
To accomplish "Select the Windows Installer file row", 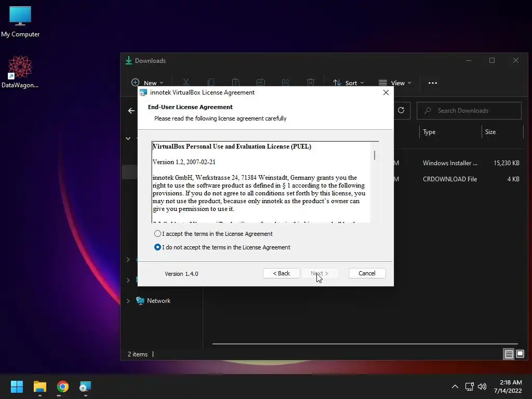I will (x=458, y=163).
